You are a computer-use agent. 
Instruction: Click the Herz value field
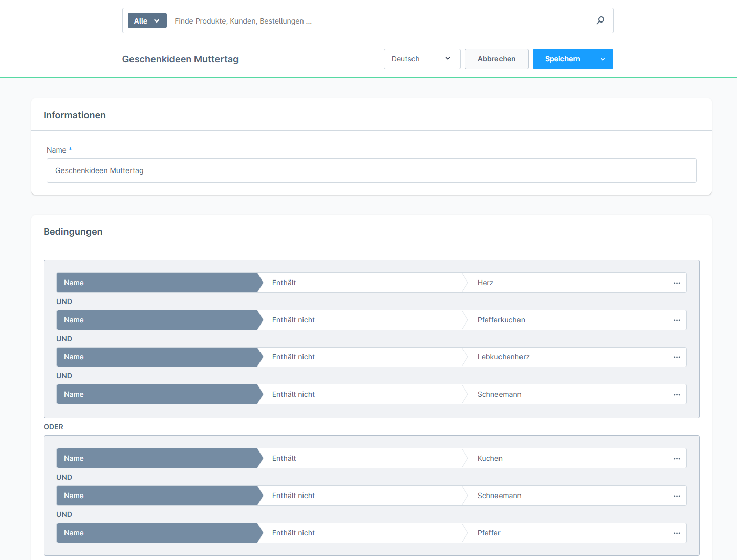(563, 283)
